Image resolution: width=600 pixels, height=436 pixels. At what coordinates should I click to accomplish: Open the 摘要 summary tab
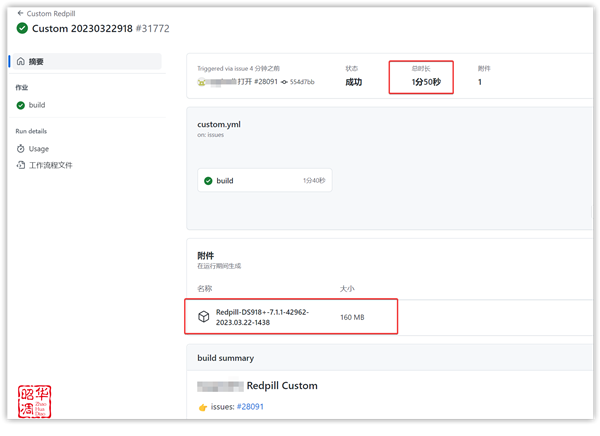(87, 61)
